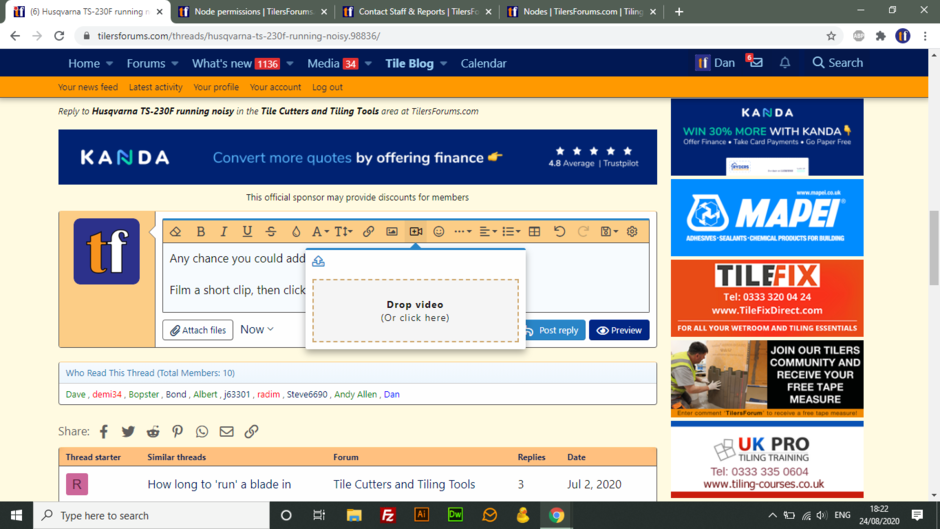Open the More options ellipsis dropdown
The height and width of the screenshot is (529, 940).
[462, 232]
